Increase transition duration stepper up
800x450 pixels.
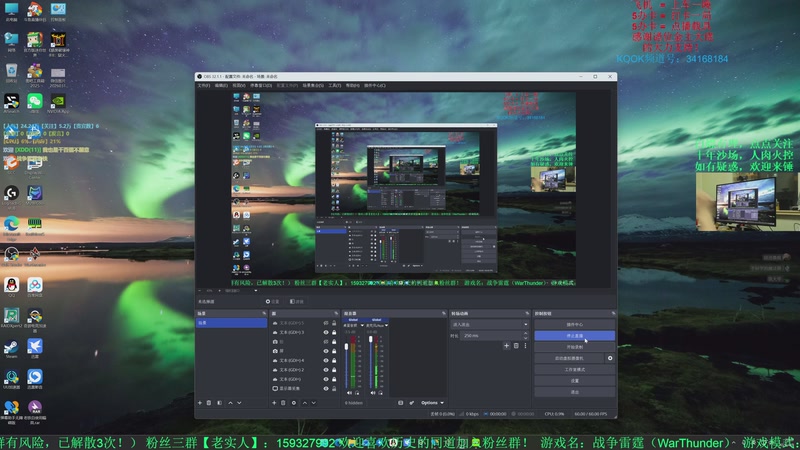[526, 334]
